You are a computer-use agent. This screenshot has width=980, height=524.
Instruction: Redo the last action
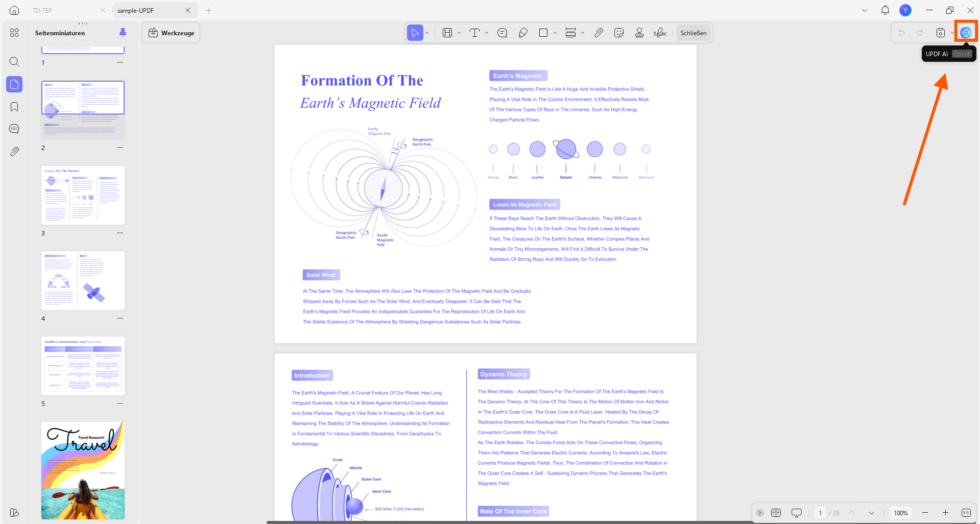pyautogui.click(x=920, y=33)
